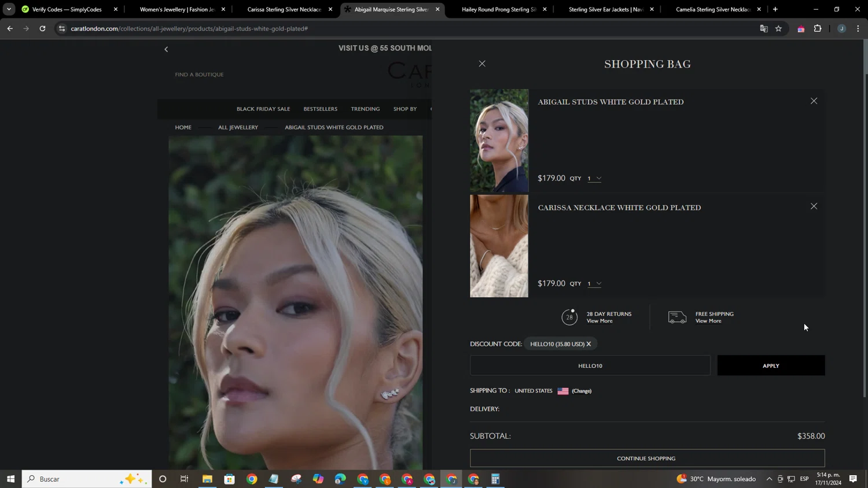Change the shipping country
The height and width of the screenshot is (488, 868).
coord(582,391)
